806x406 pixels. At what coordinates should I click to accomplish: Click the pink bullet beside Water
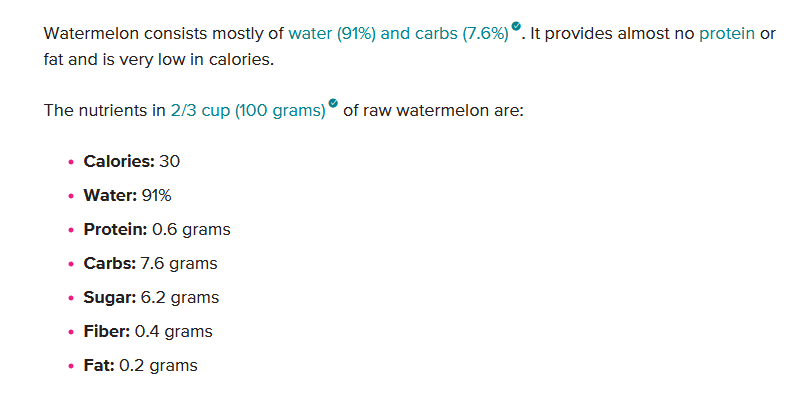pos(70,196)
